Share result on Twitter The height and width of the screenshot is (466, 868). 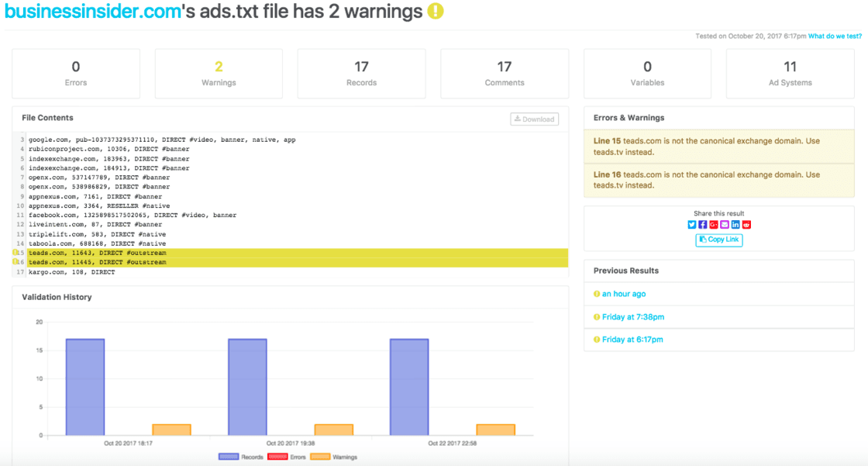tap(691, 224)
